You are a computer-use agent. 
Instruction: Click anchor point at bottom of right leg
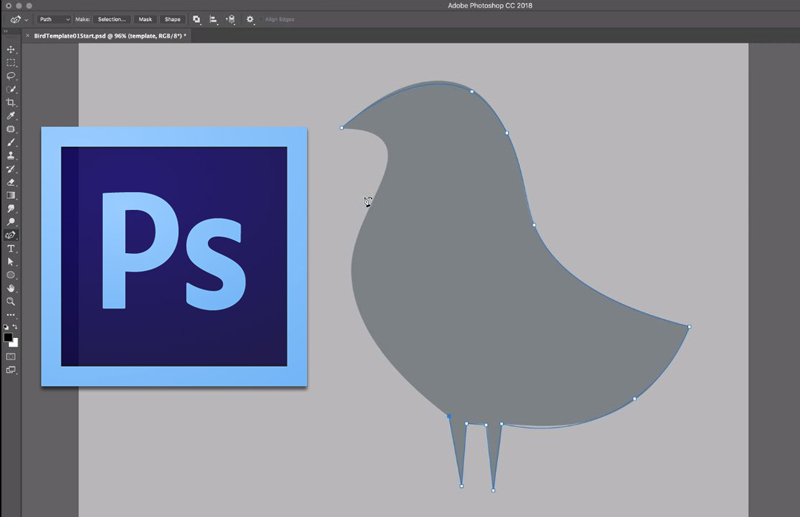pos(493,490)
